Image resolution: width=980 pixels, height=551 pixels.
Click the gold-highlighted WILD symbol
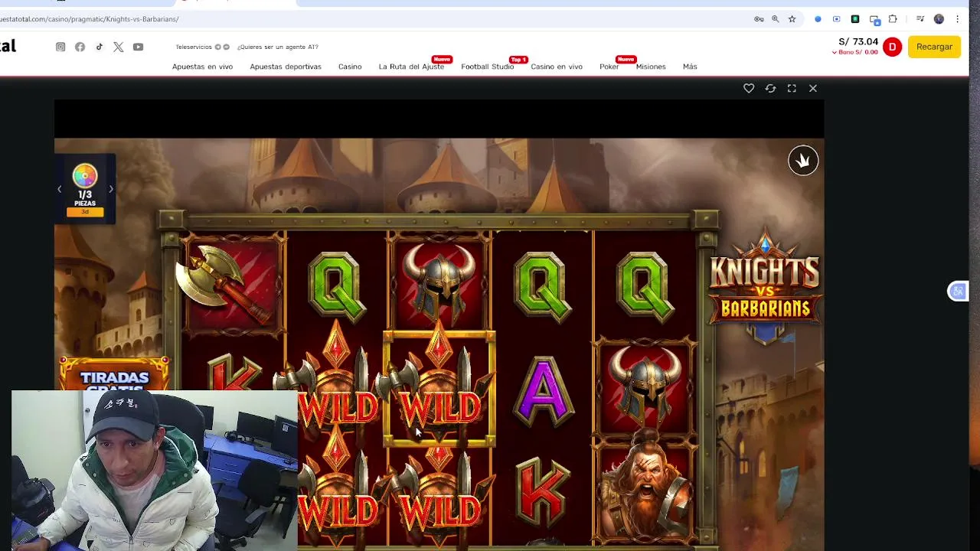(x=439, y=389)
